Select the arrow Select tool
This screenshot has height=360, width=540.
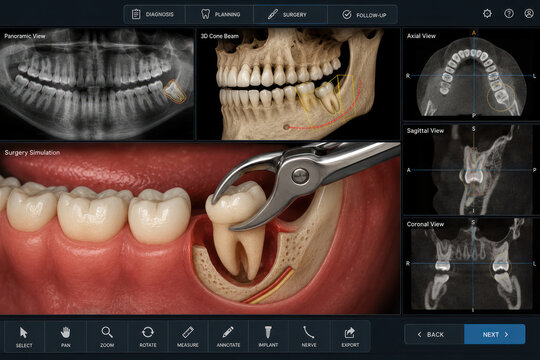pyautogui.click(x=24, y=337)
